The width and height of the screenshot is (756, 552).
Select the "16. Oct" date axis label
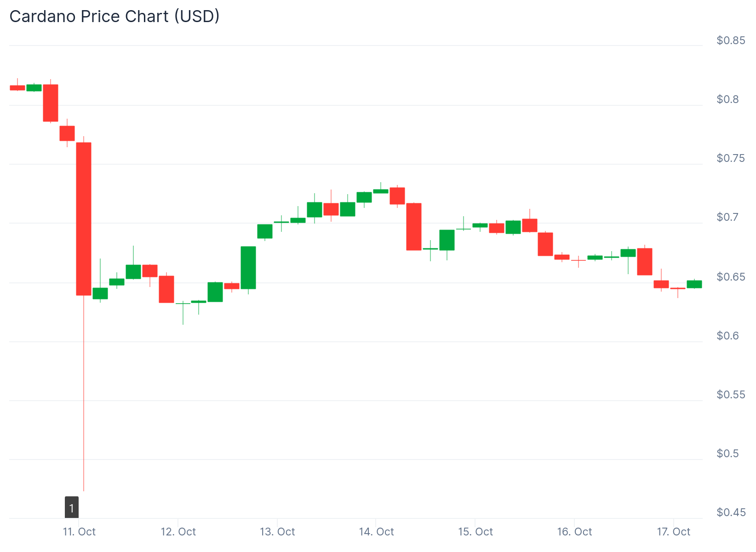[574, 532]
